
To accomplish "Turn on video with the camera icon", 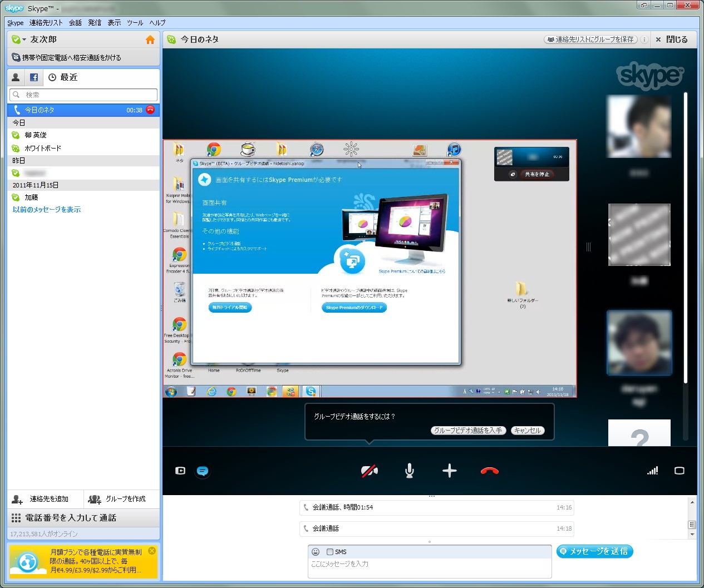I will click(x=370, y=471).
